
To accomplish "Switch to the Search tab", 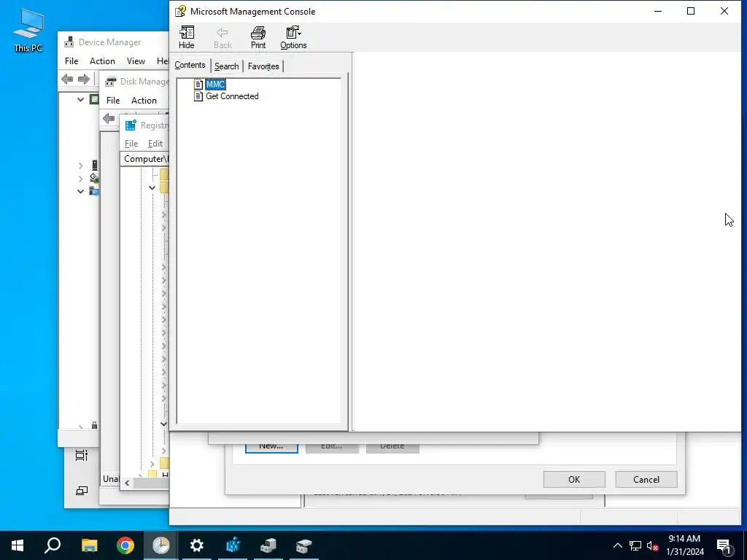I will [226, 66].
